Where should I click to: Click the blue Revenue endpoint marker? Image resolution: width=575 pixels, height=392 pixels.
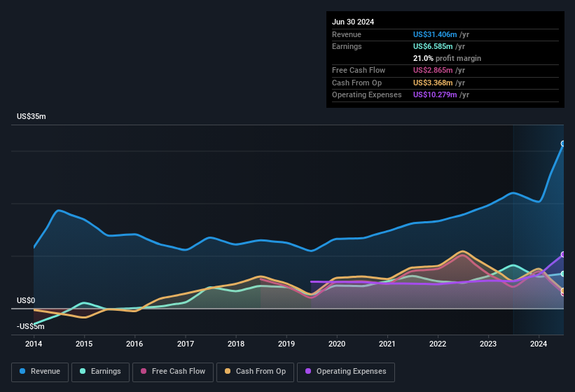563,143
